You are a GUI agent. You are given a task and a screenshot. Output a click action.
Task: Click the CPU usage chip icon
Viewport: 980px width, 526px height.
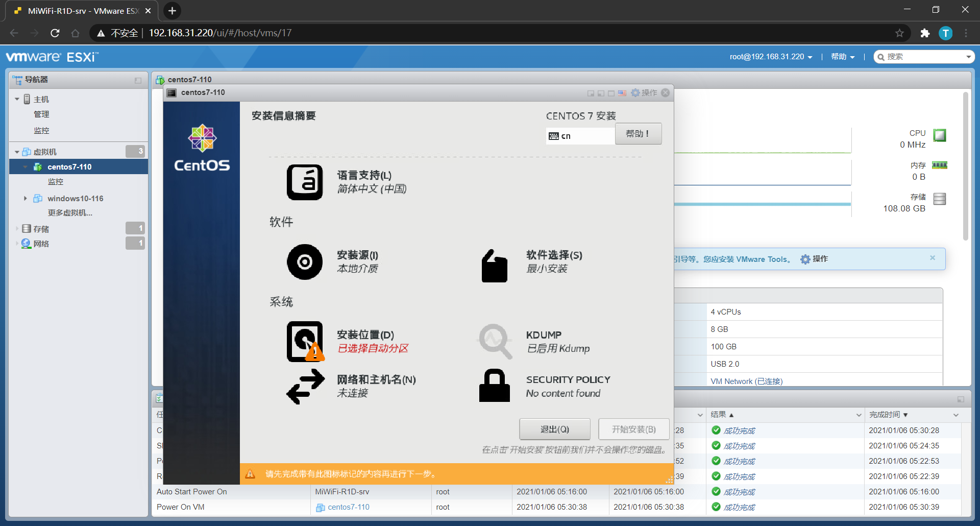(x=940, y=135)
